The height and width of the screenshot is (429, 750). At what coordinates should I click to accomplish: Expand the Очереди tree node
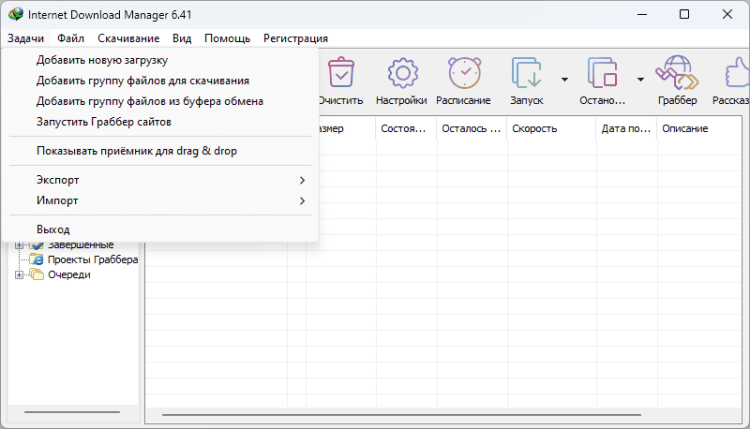[19, 275]
